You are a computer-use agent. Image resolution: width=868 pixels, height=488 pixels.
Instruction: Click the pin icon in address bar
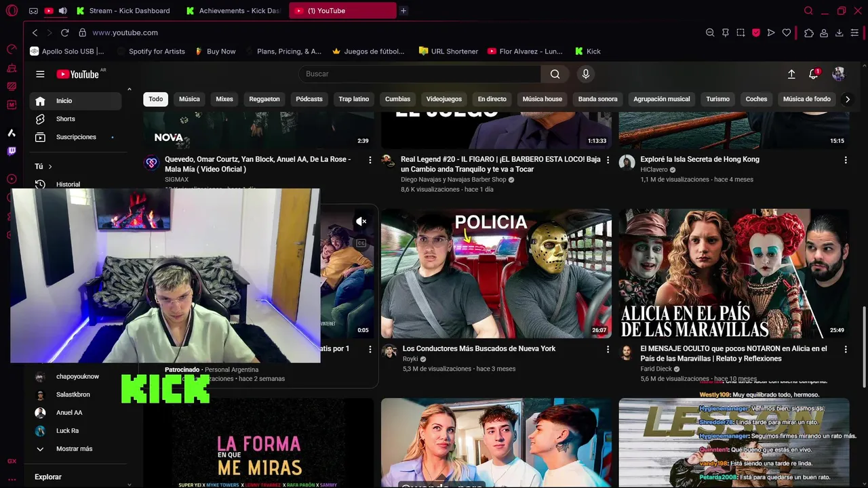725,33
